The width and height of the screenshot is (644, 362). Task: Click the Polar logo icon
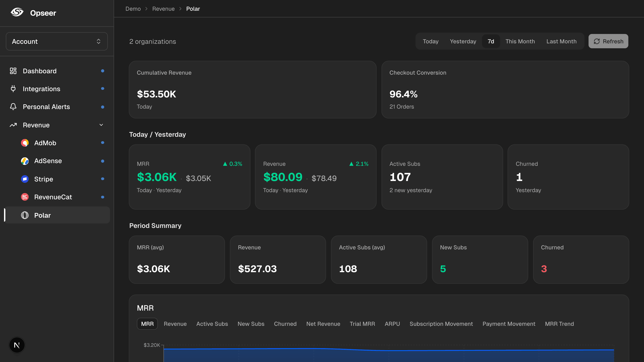coord(25,215)
